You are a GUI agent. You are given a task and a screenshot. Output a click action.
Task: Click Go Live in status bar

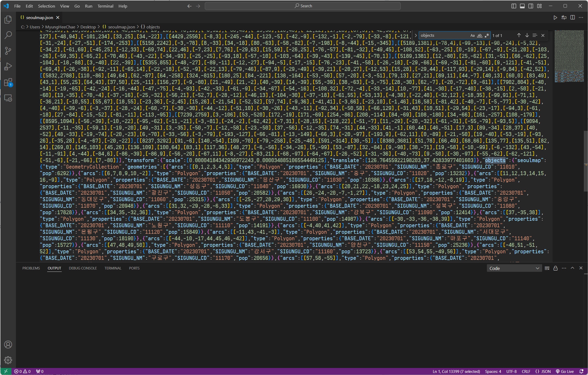565,371
